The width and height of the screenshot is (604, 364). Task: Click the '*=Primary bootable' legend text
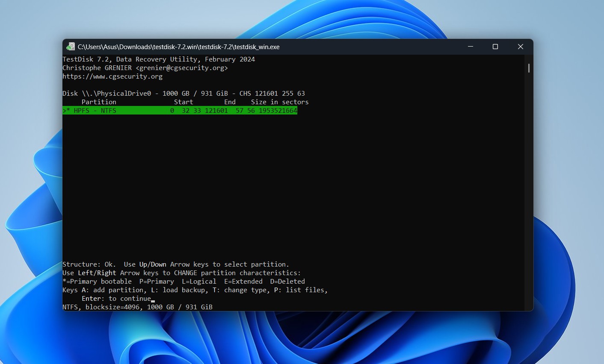pos(97,282)
